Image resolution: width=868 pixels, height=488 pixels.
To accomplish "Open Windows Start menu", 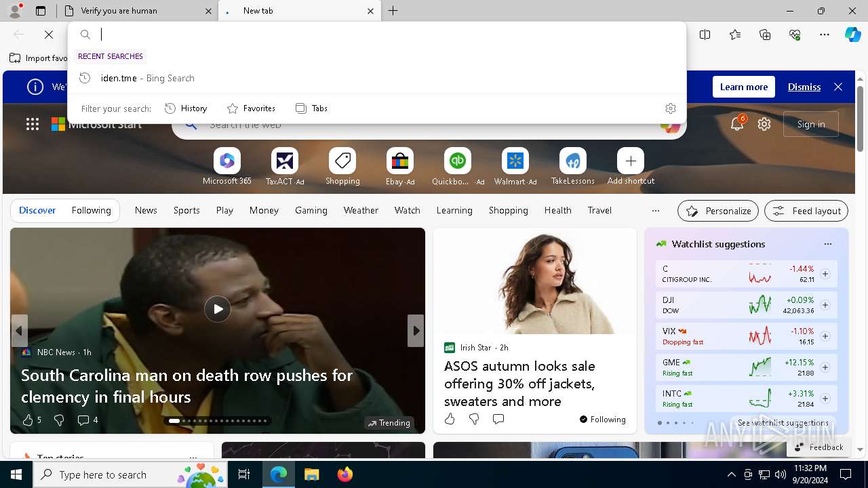I will click(16, 474).
